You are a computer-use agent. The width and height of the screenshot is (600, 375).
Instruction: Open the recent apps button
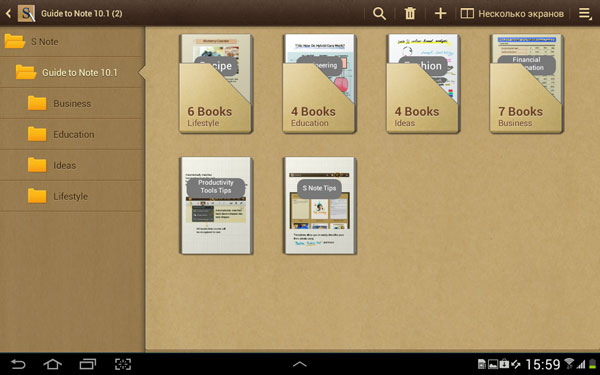(88, 364)
